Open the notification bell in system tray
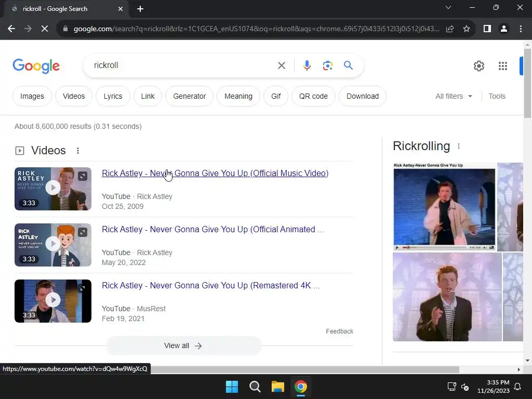 click(518, 387)
